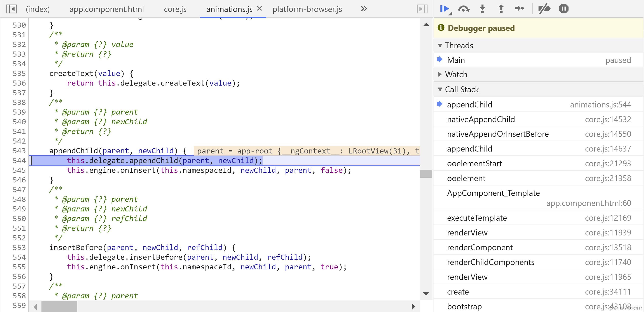This screenshot has width=644, height=312.
Task: Click the horizontal scrollbar thumb in the editor
Action: (x=59, y=306)
